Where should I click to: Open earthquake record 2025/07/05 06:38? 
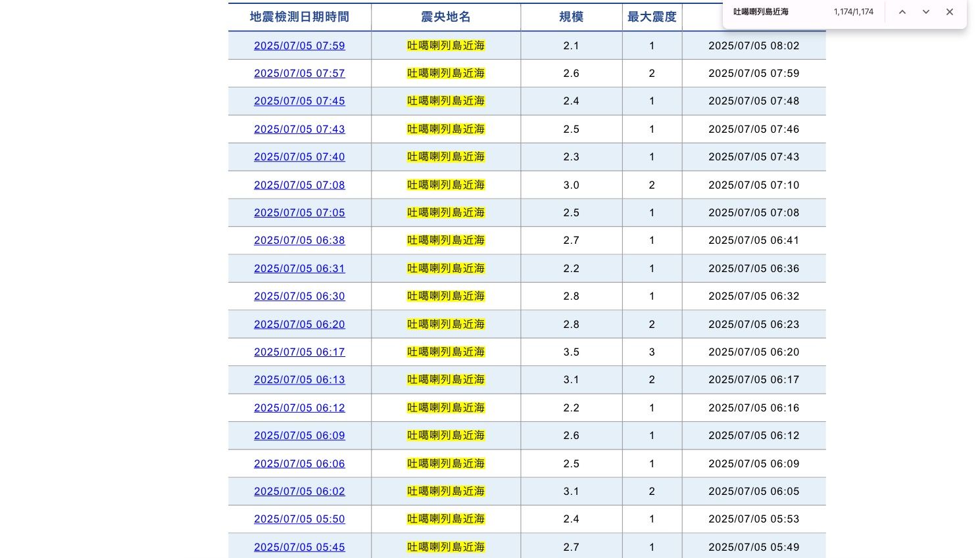[x=299, y=240]
